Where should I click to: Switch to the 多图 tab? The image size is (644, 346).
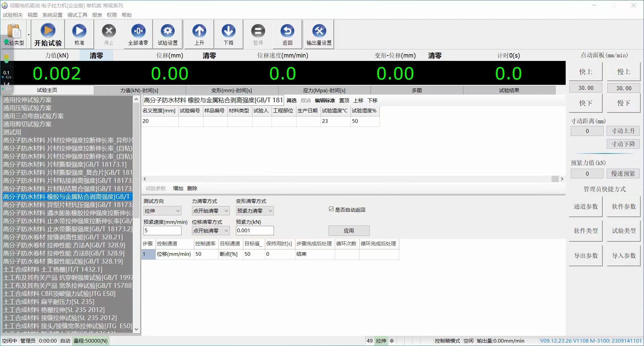point(416,90)
